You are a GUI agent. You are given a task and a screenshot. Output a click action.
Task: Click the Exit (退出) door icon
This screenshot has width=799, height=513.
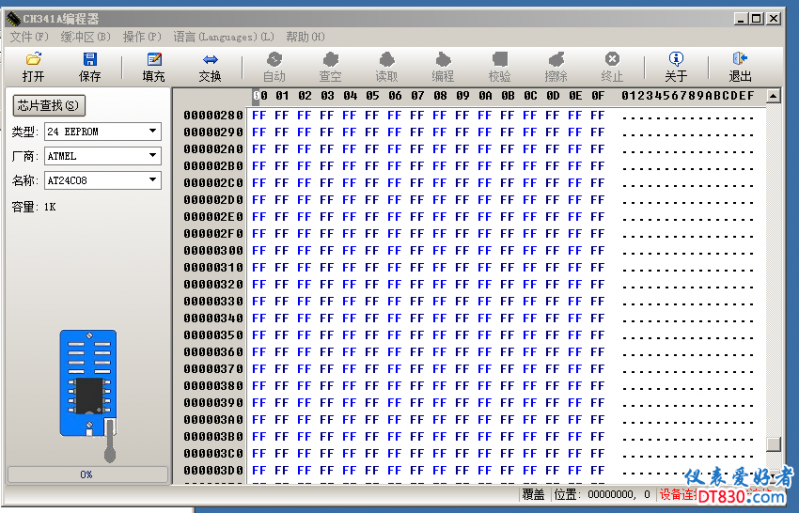click(740, 60)
